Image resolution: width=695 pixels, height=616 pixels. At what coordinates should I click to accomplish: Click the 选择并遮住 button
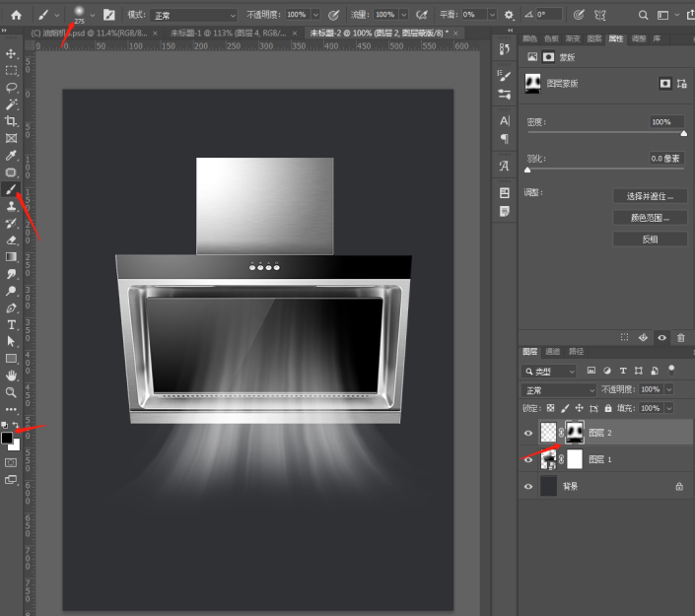[650, 196]
